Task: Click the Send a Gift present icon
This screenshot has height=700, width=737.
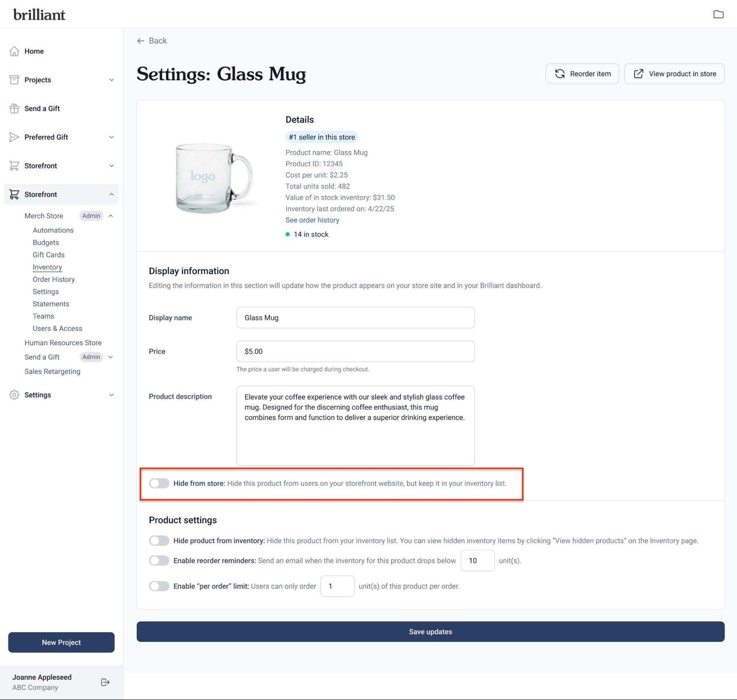Action: click(x=14, y=109)
